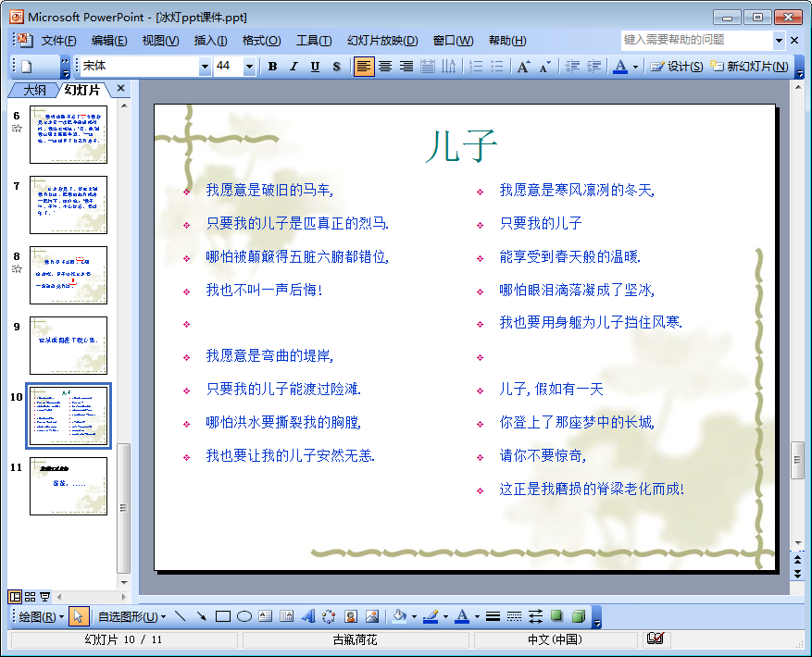This screenshot has height=657, width=812.
Task: Select slide 6 thumbnail
Action: tap(69, 134)
